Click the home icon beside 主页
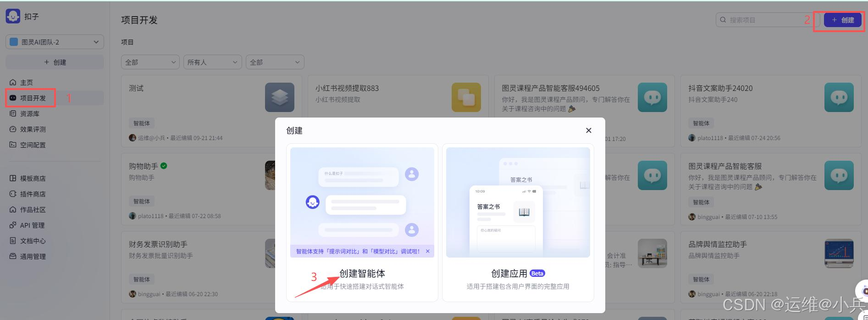This screenshot has width=868, height=320. pos(13,82)
